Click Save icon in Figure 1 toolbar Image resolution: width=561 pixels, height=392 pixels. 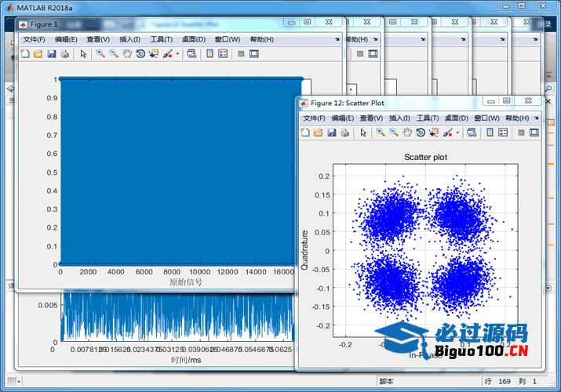coord(51,54)
